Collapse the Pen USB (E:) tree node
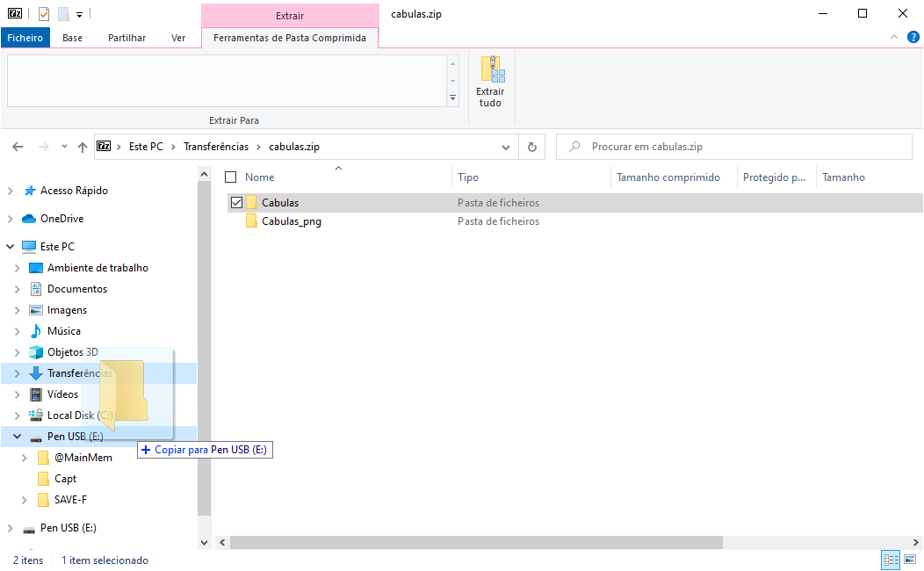The width and height of the screenshot is (924, 571). [16, 436]
